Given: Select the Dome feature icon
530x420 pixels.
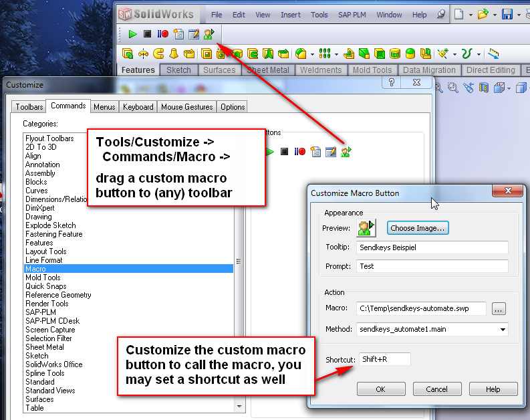Looking at the screenshot, I should coord(410,54).
